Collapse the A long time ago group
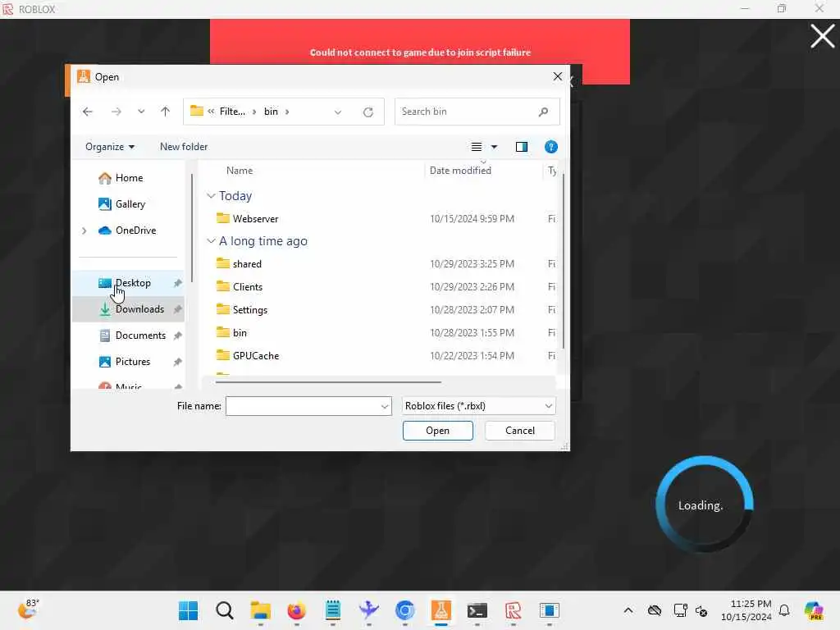This screenshot has height=630, width=840. point(211,241)
